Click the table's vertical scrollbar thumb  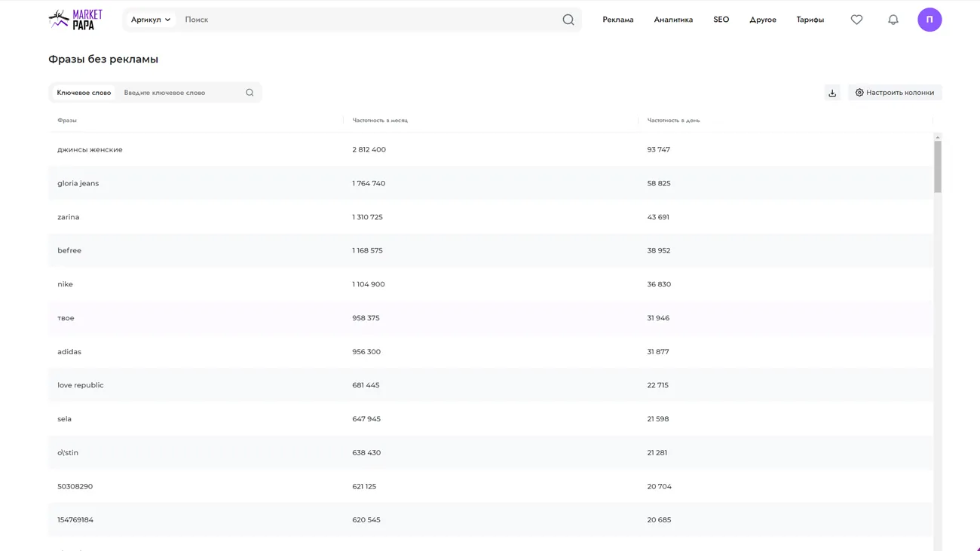tap(937, 166)
